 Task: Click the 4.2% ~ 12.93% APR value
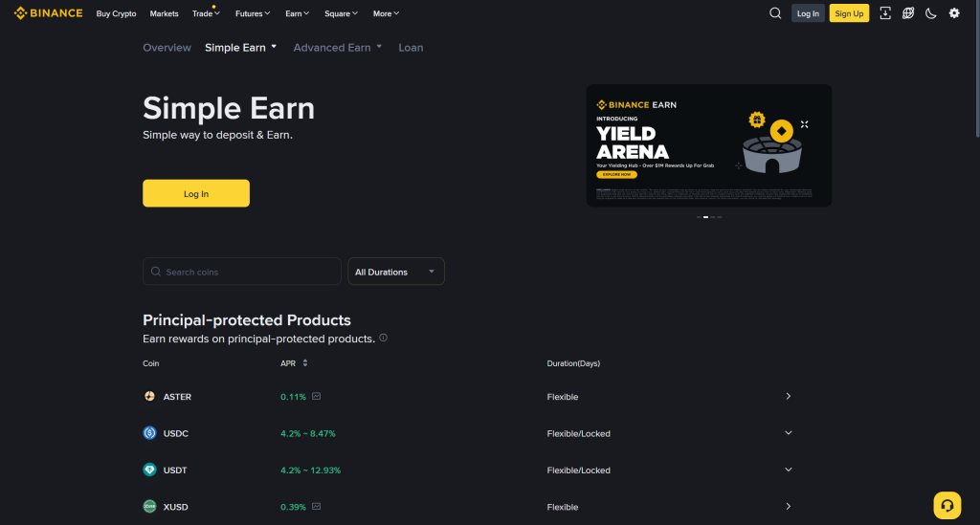pyautogui.click(x=311, y=470)
